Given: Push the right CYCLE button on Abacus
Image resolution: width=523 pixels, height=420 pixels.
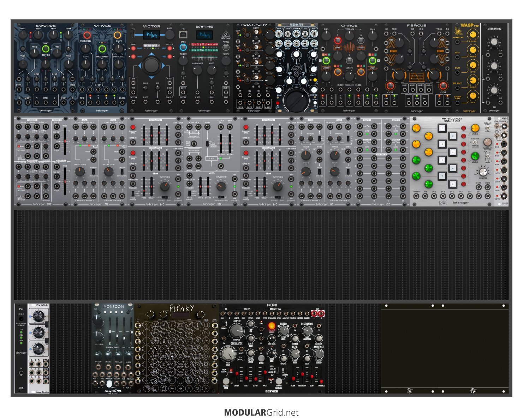Looking at the screenshot, I should coord(443,86).
